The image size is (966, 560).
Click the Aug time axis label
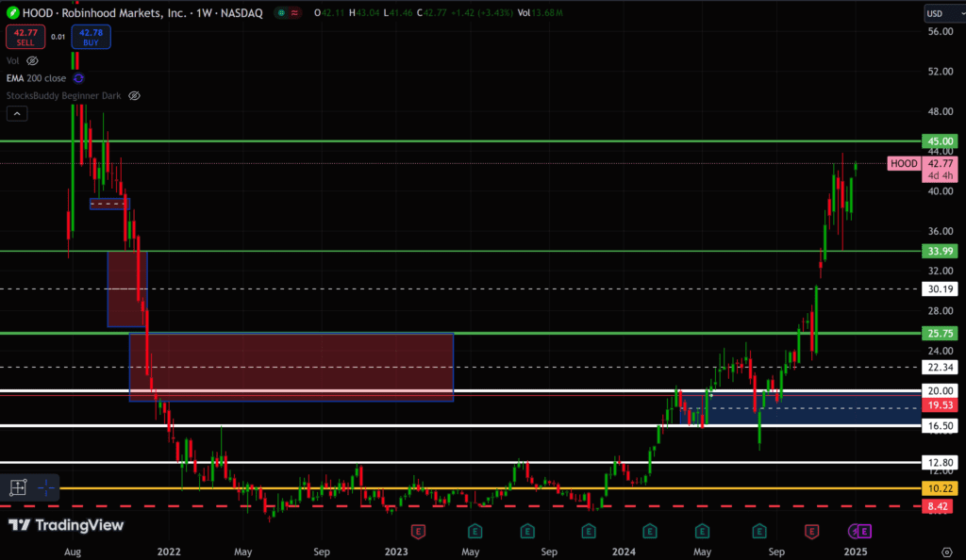click(73, 552)
